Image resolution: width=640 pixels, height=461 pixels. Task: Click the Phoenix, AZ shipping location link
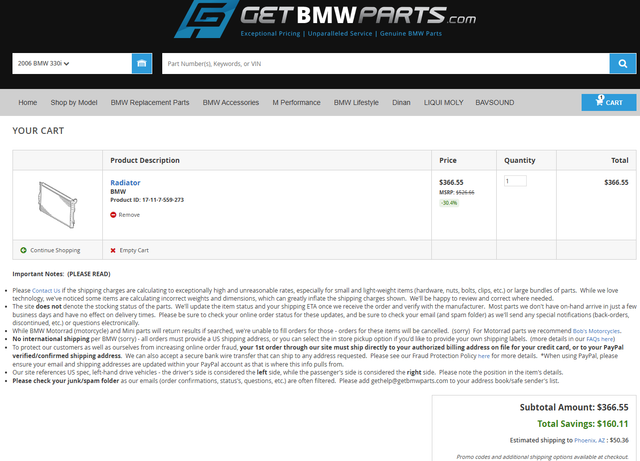click(x=589, y=440)
